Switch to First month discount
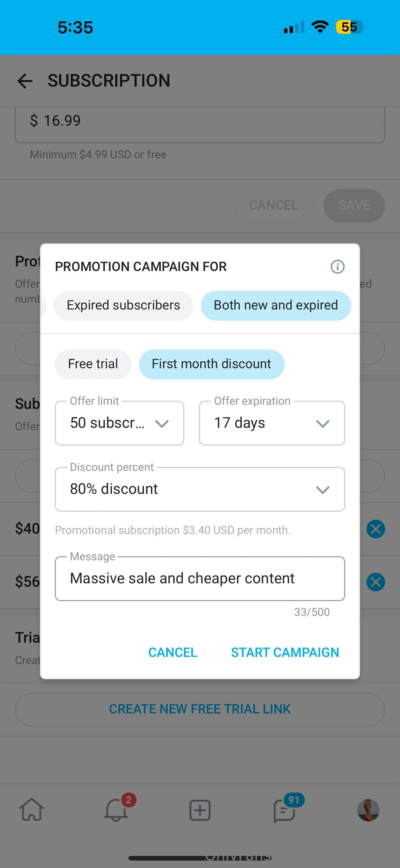Screen dimensions: 400x868 (211, 364)
